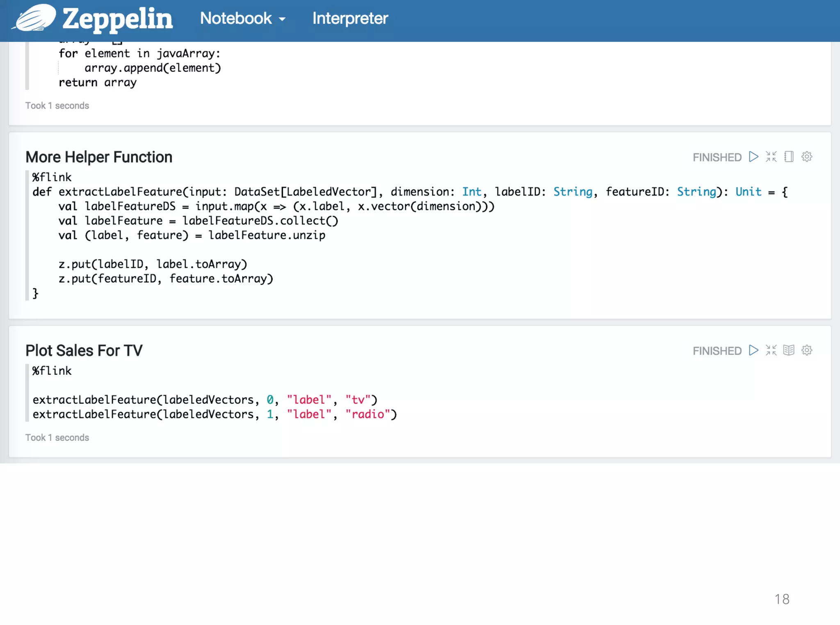Run the More Helper Function paragraph
This screenshot has height=625, width=840.
coord(753,157)
